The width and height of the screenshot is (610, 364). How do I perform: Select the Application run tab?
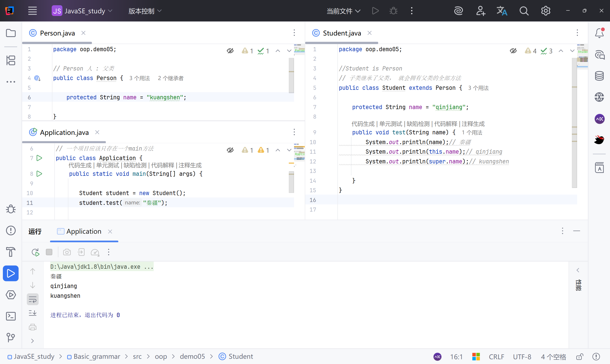84,231
